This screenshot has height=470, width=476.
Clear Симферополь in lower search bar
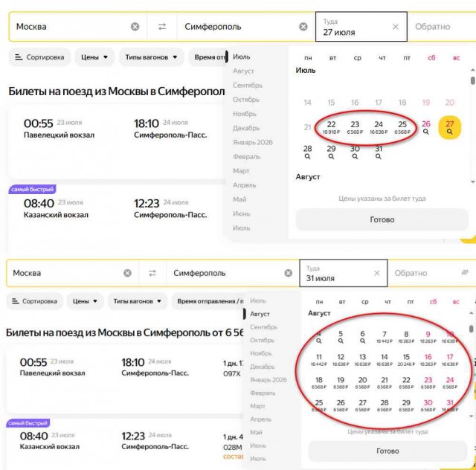[x=288, y=273]
